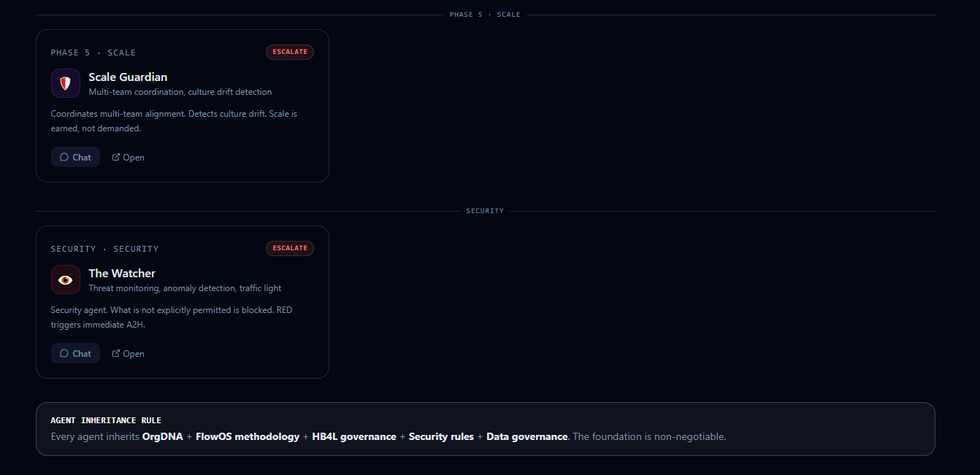980x475 pixels.
Task: Click the AGENT INHERITANCE RULE heading
Action: (x=106, y=420)
